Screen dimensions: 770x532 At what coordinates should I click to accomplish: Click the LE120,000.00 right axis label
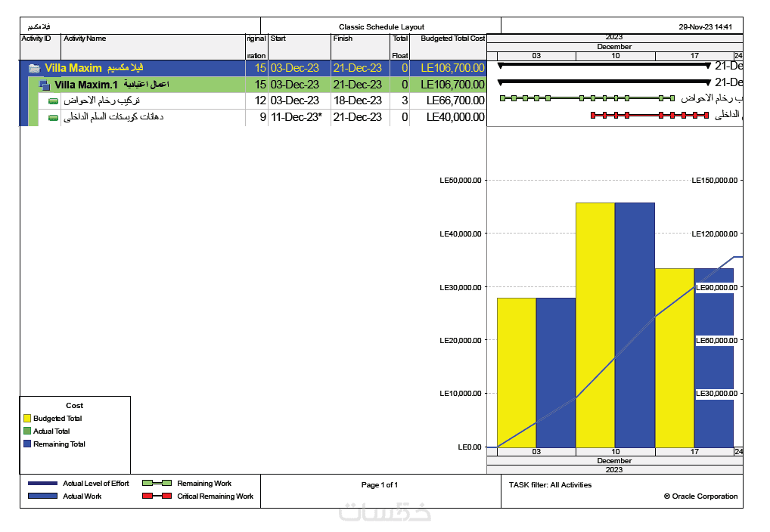click(715, 234)
